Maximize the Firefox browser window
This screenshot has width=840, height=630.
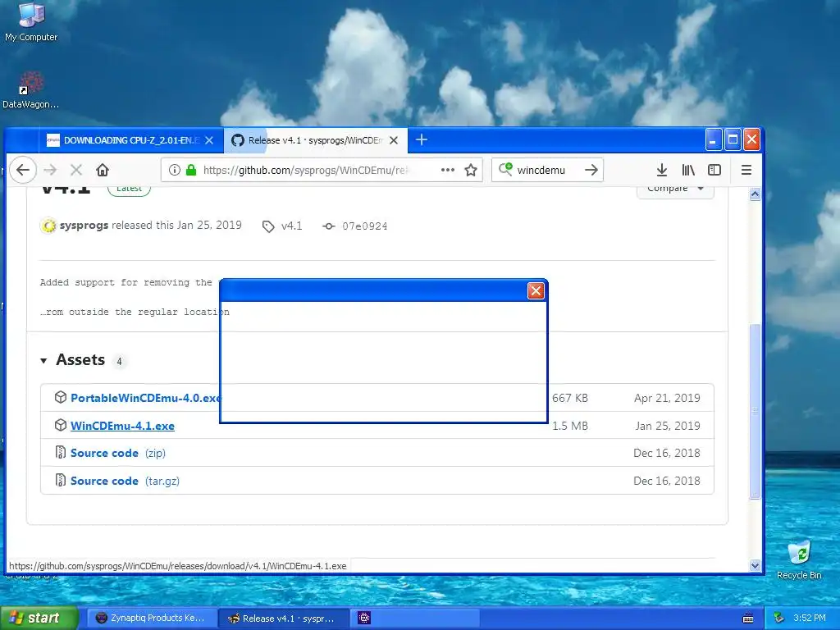click(x=733, y=140)
